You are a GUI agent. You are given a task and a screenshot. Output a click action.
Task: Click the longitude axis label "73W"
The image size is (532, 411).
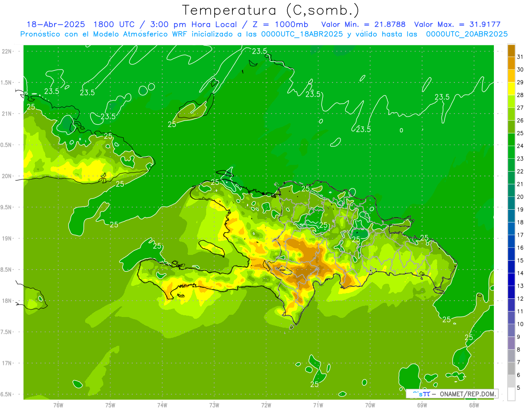pos(214,405)
